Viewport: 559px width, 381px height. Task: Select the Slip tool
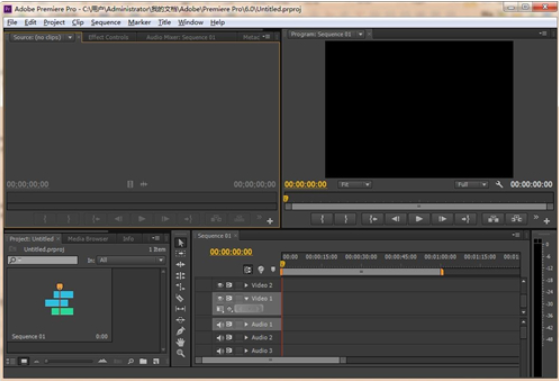(180, 309)
